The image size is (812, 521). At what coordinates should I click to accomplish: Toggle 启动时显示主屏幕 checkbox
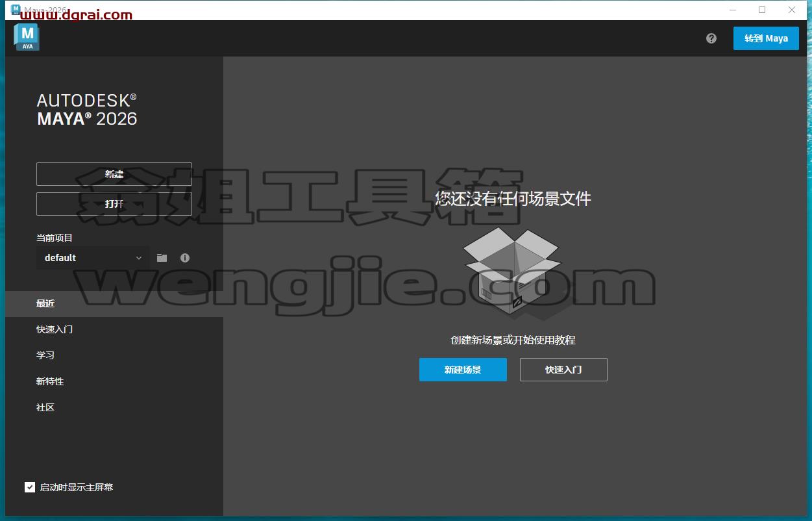(30, 487)
